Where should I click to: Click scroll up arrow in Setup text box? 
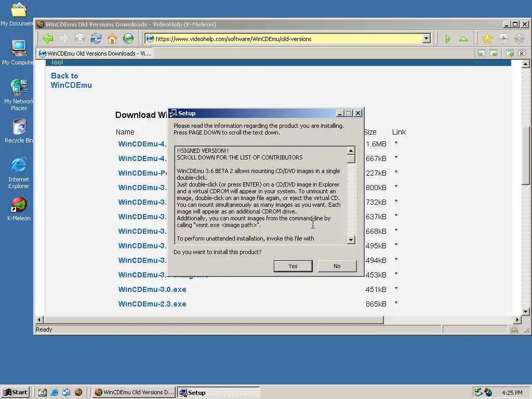tap(351, 151)
